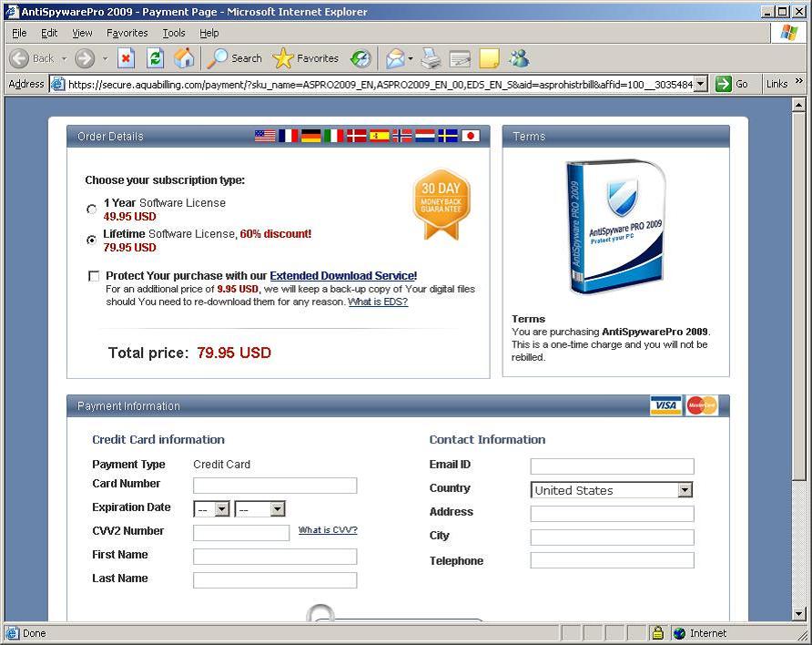This screenshot has width=812, height=645.
Task: Click into the Last Name field
Action: [275, 580]
